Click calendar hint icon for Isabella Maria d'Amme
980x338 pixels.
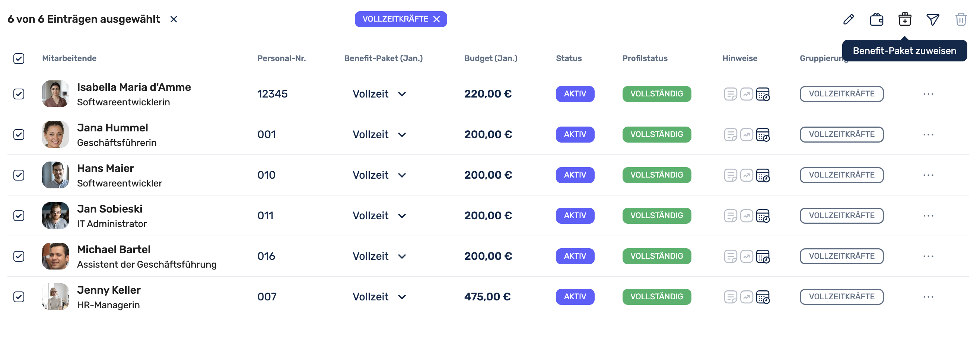(763, 94)
